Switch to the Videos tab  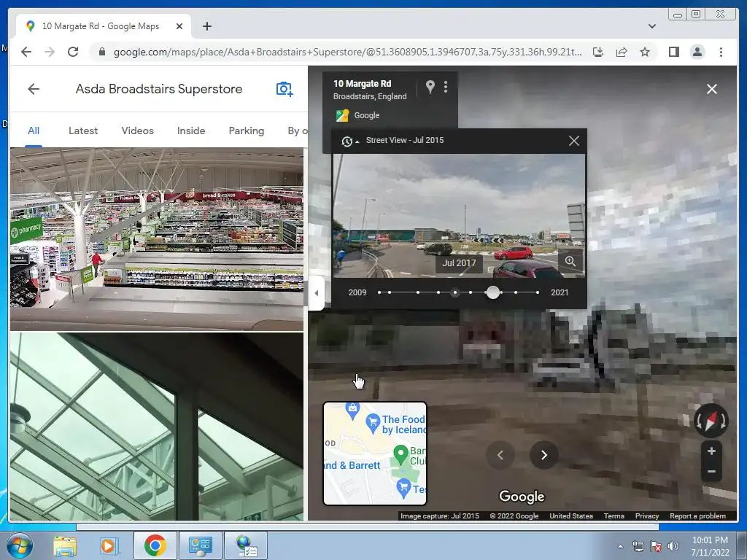click(x=137, y=131)
